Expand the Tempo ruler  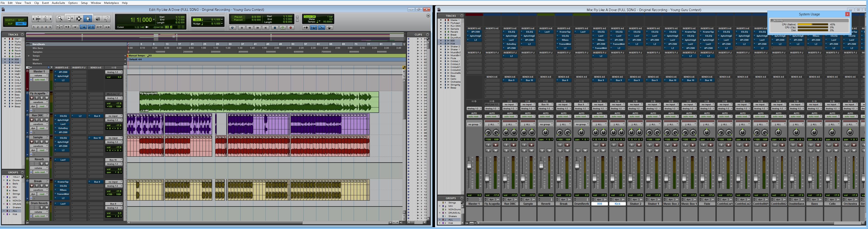[29, 56]
